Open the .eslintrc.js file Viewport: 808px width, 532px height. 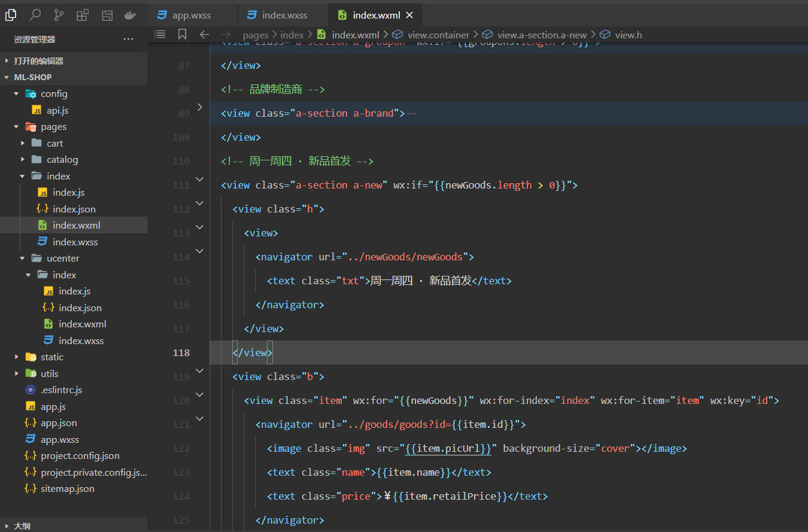74,390
